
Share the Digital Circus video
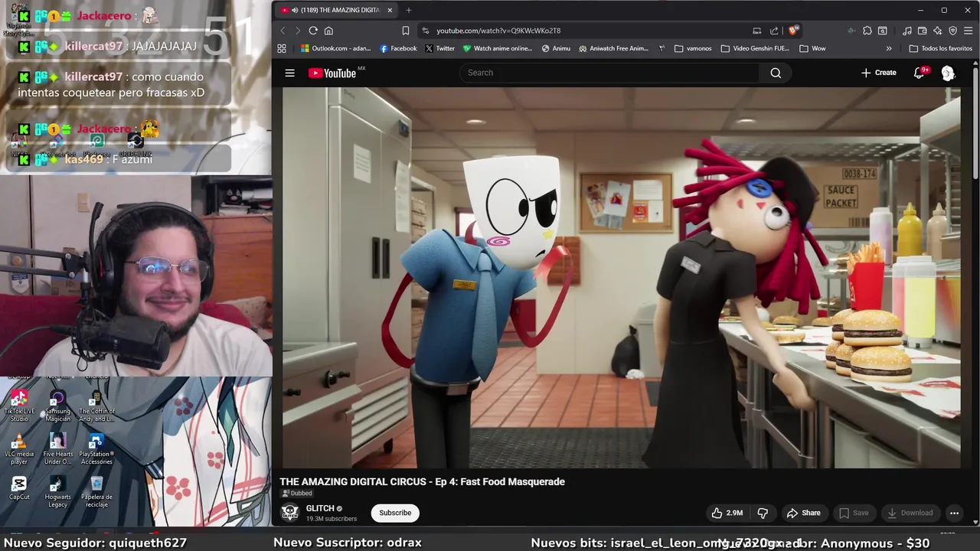[x=803, y=513]
